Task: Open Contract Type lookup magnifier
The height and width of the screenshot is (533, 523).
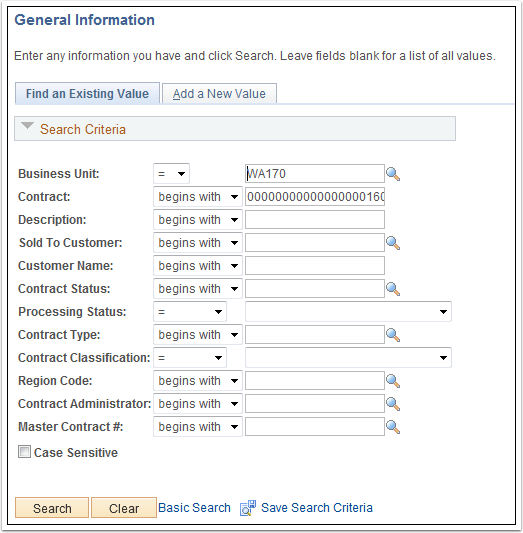Action: click(393, 335)
